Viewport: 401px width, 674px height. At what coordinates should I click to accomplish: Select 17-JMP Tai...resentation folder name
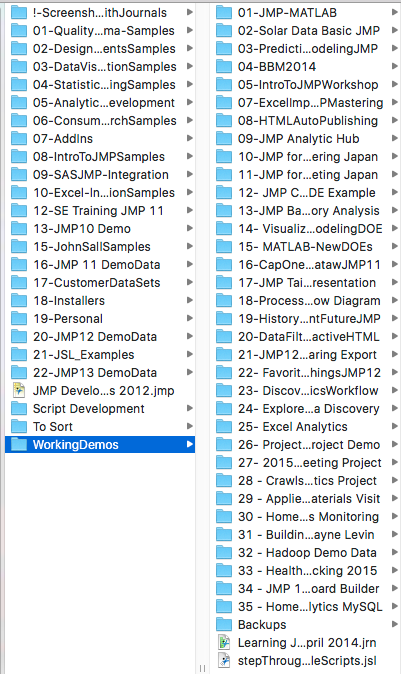point(307,282)
